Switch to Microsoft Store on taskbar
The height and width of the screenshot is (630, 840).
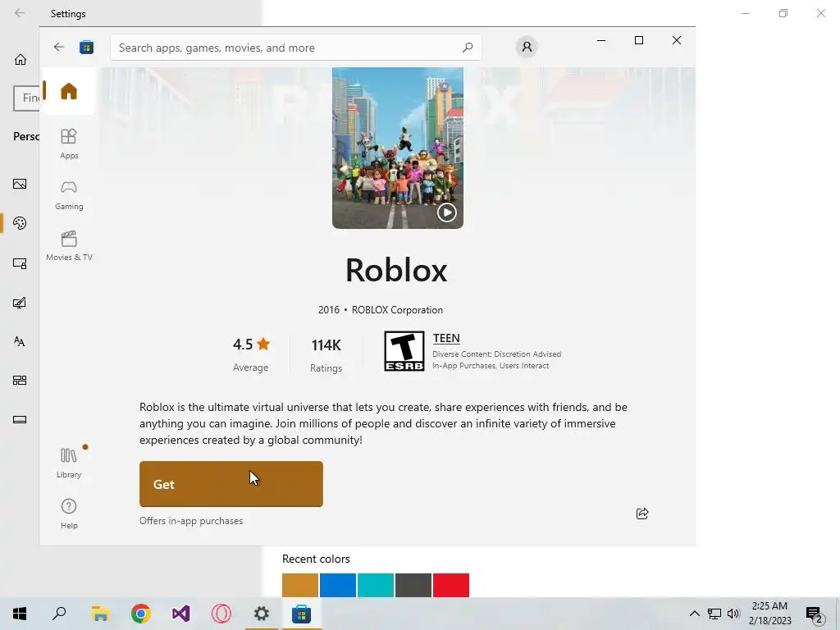[302, 614]
